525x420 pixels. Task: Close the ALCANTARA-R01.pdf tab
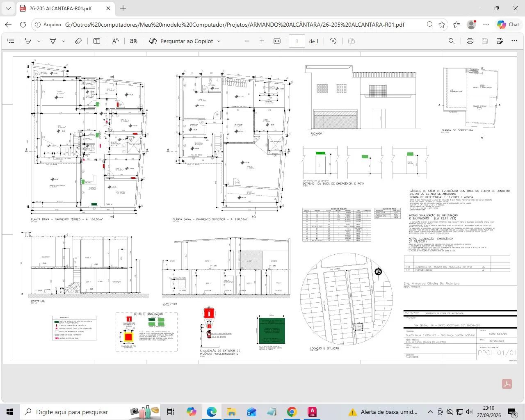point(108,8)
